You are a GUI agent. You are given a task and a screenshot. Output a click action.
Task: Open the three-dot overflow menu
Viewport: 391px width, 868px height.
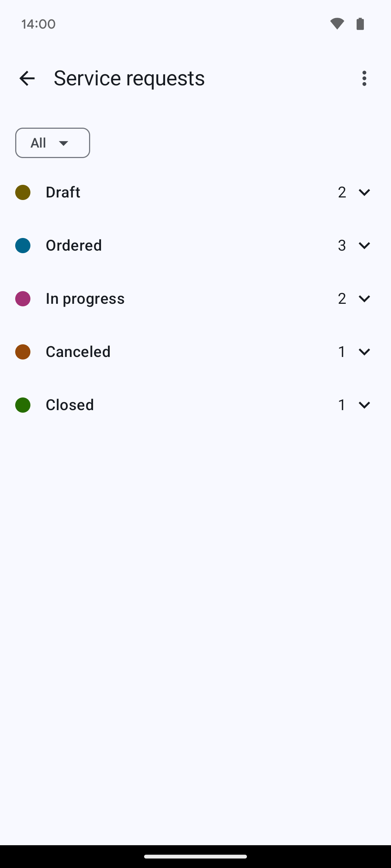(364, 78)
